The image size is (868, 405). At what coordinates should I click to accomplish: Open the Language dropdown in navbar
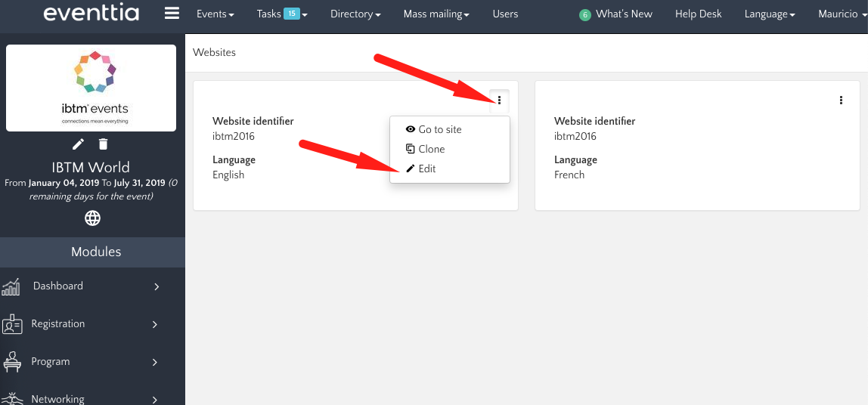769,14
